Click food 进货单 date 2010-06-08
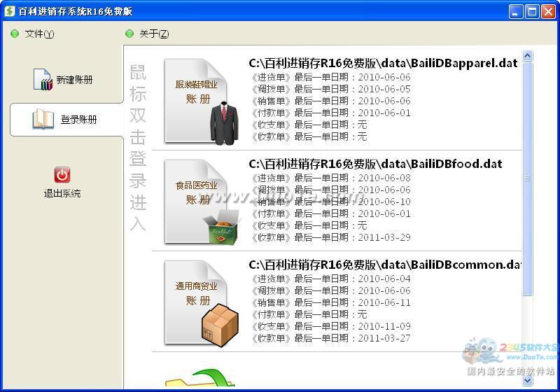Screen dimensions: 560x392 point(384,178)
